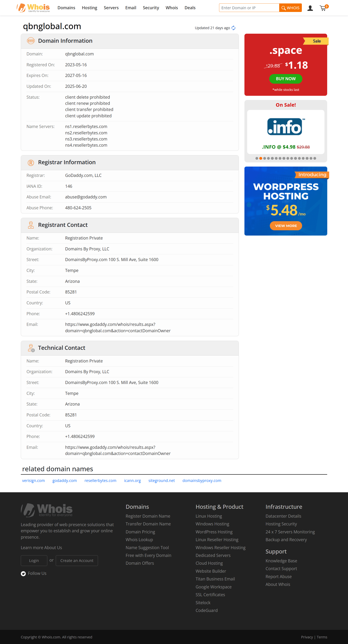Click the Twitter Follow Us icon
The width and height of the screenshot is (348, 644).
click(23, 574)
